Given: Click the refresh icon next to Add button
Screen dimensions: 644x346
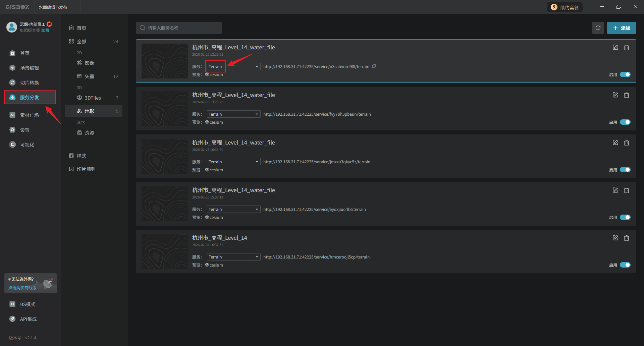Looking at the screenshot, I should click(x=598, y=28).
